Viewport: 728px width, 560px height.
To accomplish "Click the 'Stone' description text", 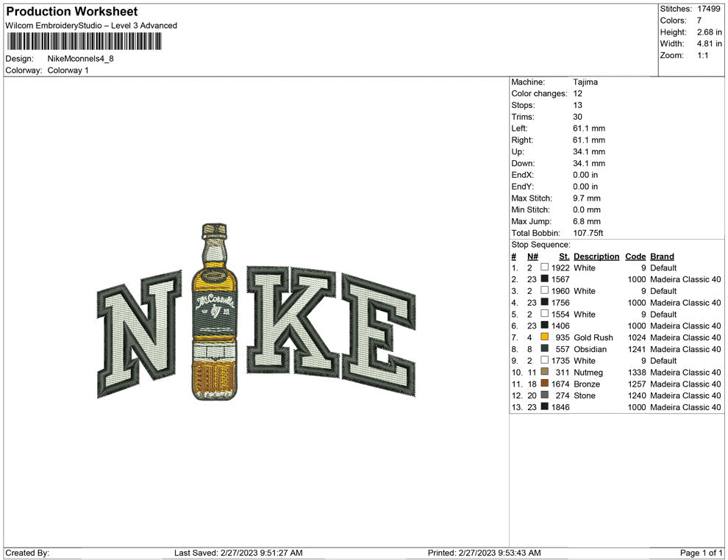I will [x=585, y=395].
